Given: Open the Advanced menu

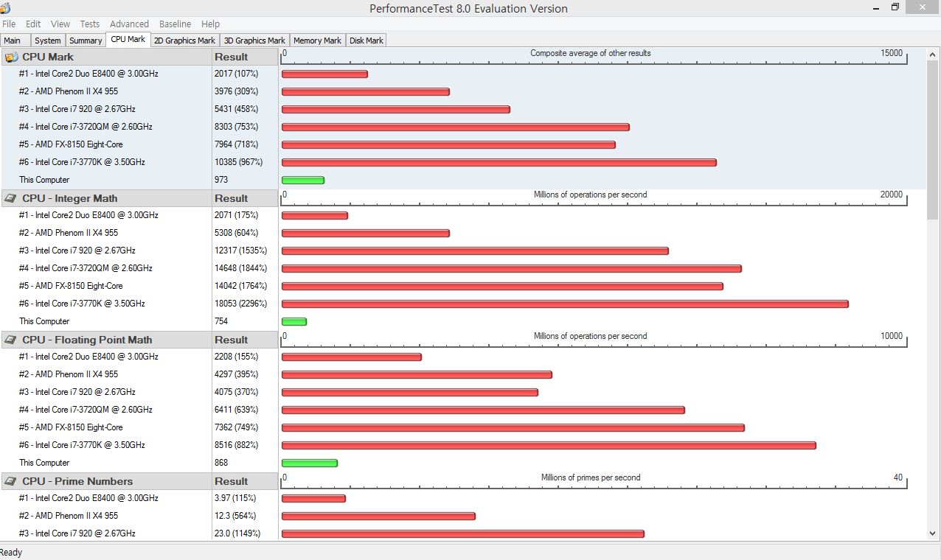Looking at the screenshot, I should pos(129,24).
